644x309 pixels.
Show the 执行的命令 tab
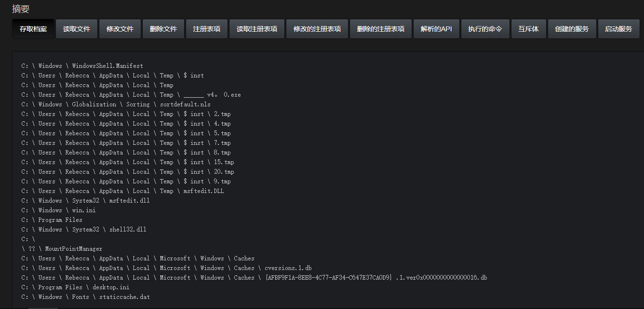point(485,29)
